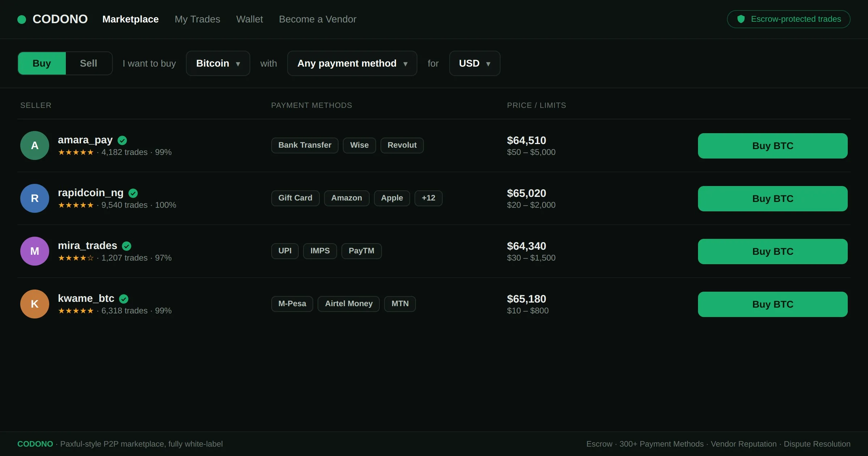Click PRICE / LIMITS column header
Screen dimensions: 868x456
click(537, 105)
